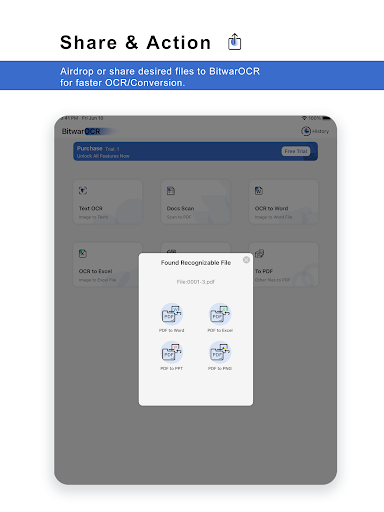The height and width of the screenshot is (512, 384).
Task: Click 'Share & Action' heading
Action: point(135,43)
